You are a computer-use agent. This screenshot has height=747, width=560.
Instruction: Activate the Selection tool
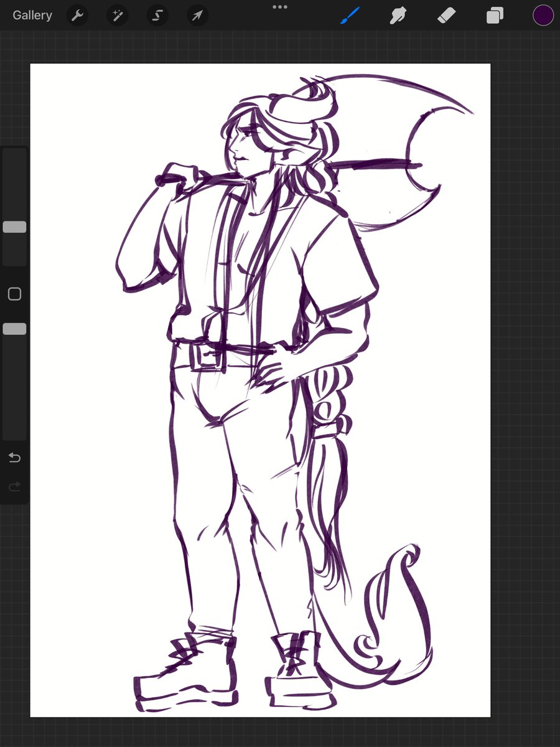[157, 16]
